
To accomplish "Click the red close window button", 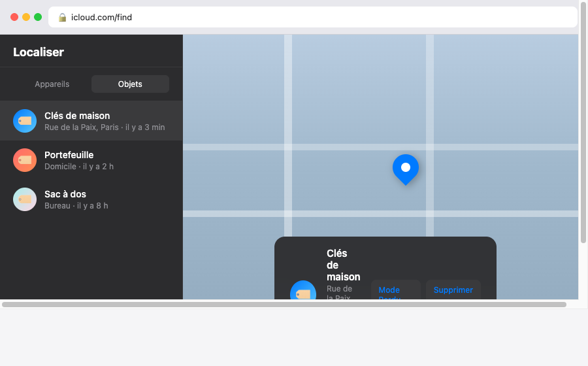I will (x=14, y=17).
